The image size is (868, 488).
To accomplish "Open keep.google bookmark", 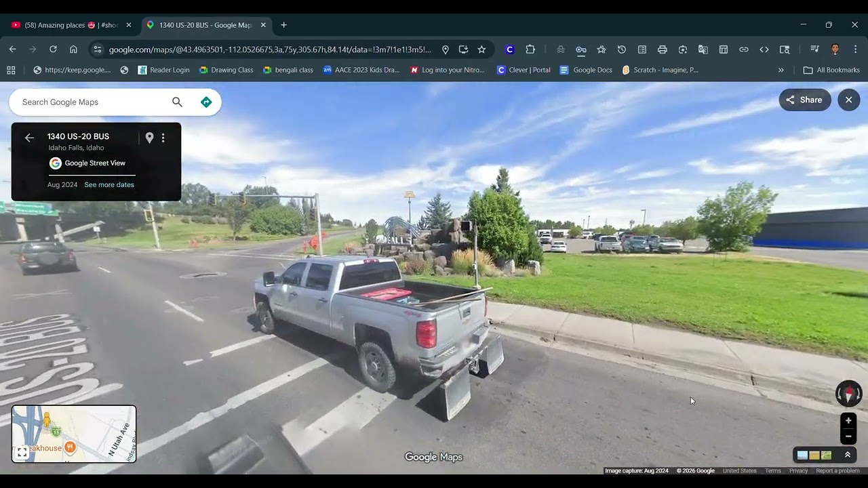I will click(72, 70).
